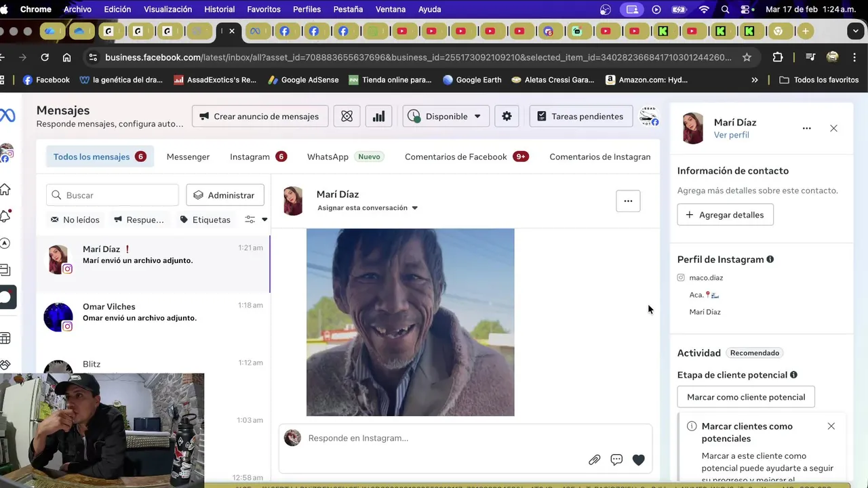Reload the page in Chrome

click(45, 58)
